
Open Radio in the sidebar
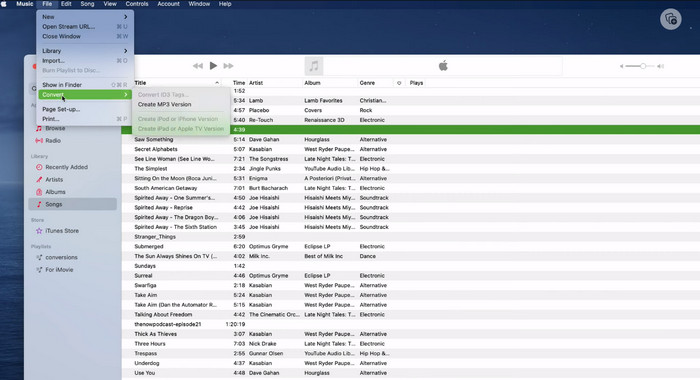(x=53, y=140)
